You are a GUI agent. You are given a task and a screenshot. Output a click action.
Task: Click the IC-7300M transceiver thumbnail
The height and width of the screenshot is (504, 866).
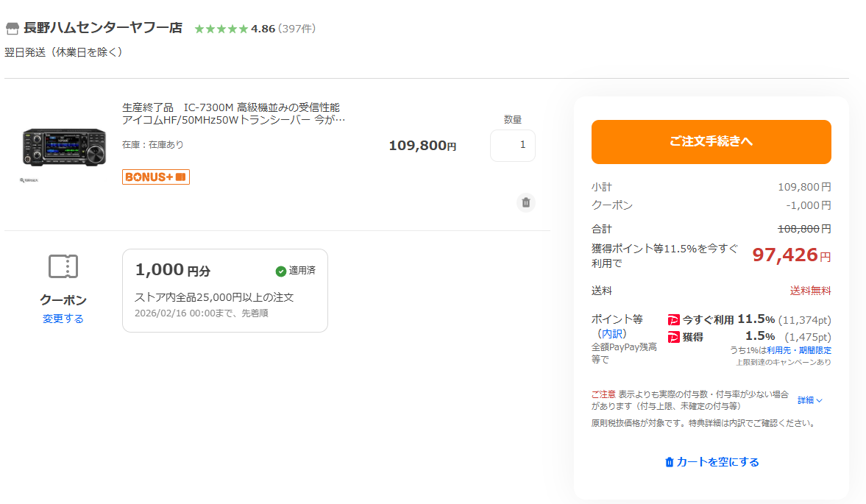(x=64, y=146)
